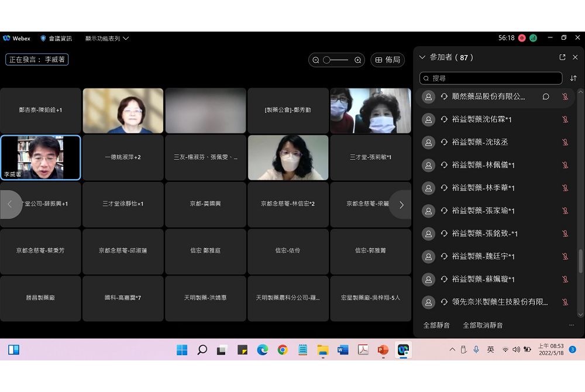585x392 pixels.
Task: Show hidden system tray icons chevron
Action: 452,349
